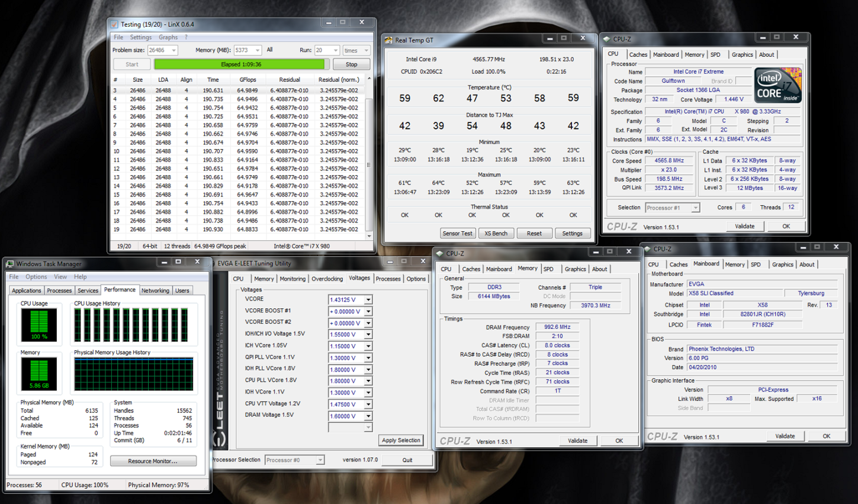
Task: Click the LinX results table scrollbar
Action: [x=369, y=157]
